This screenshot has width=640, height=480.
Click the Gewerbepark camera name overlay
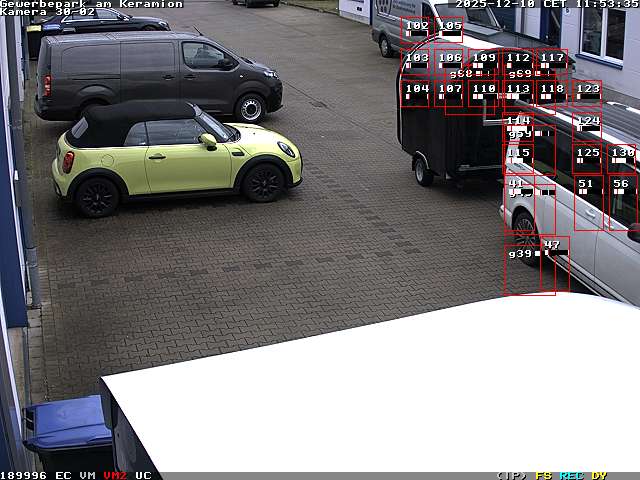click(x=91, y=4)
